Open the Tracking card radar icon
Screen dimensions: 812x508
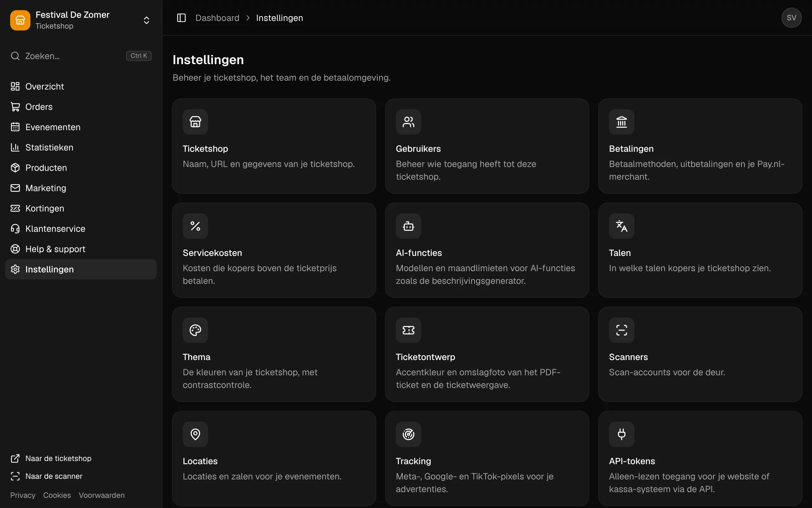(x=408, y=434)
